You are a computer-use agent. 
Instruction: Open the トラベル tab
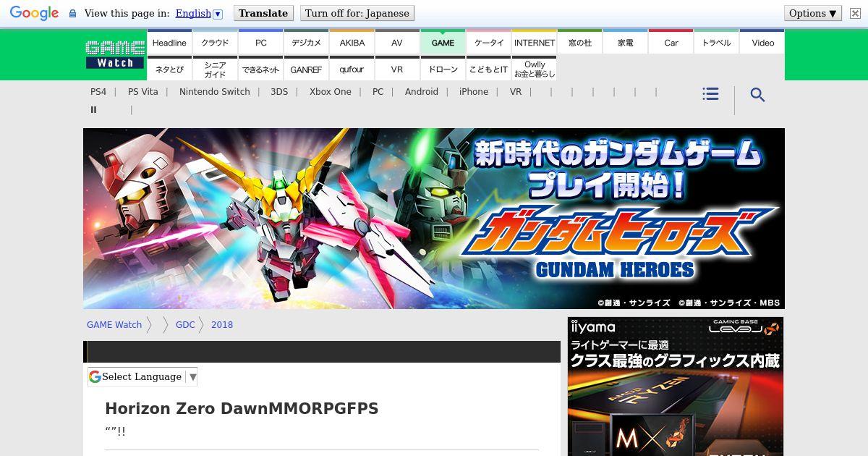tap(716, 43)
